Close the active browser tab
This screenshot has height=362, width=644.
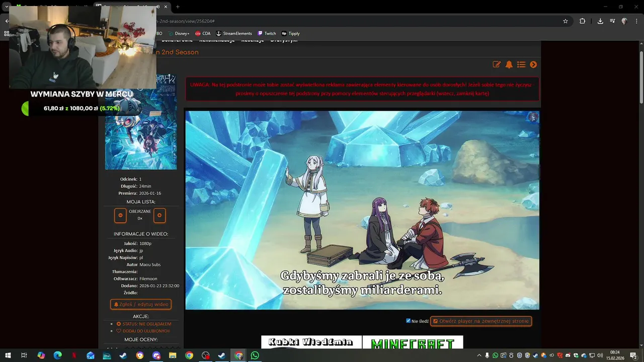pyautogui.click(x=166, y=7)
